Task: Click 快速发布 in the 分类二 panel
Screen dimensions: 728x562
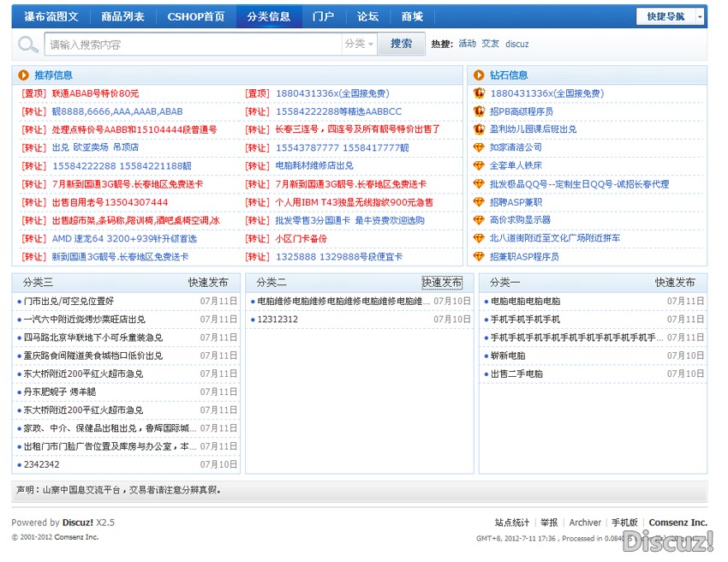Action: tap(442, 282)
